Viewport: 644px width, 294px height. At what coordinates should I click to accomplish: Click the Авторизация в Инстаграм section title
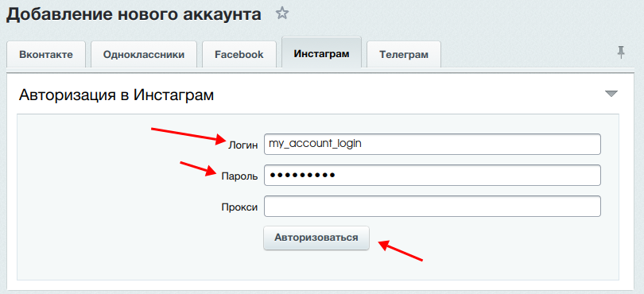click(116, 95)
